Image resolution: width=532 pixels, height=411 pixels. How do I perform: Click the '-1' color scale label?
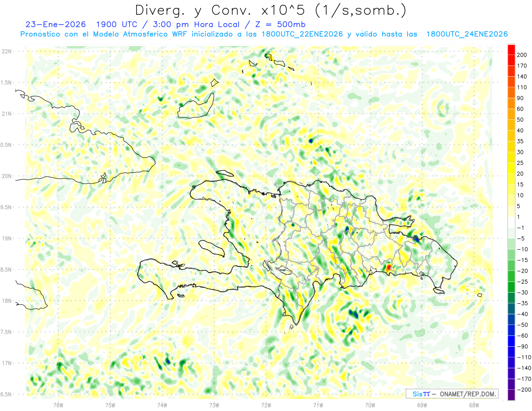tap(520, 227)
